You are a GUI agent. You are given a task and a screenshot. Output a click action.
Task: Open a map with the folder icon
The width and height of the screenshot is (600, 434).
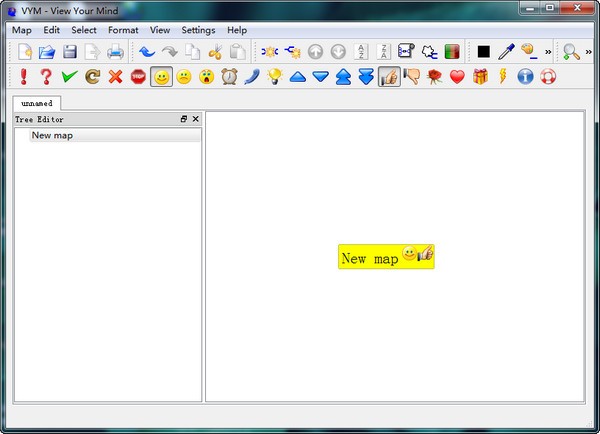(47, 52)
